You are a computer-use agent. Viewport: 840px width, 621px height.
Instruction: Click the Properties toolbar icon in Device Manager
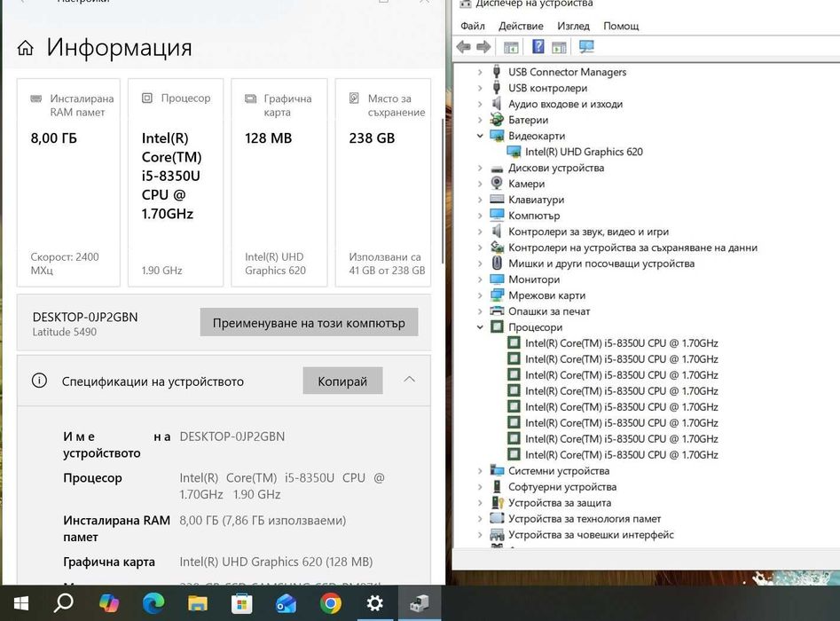[x=560, y=47]
